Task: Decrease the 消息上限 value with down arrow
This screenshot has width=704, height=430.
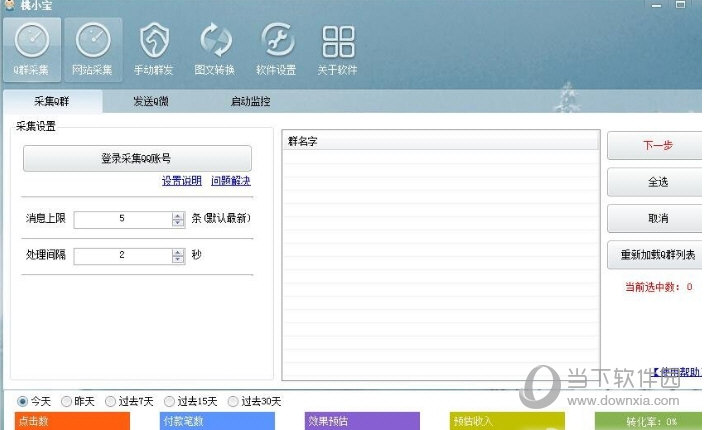Action: click(178, 223)
